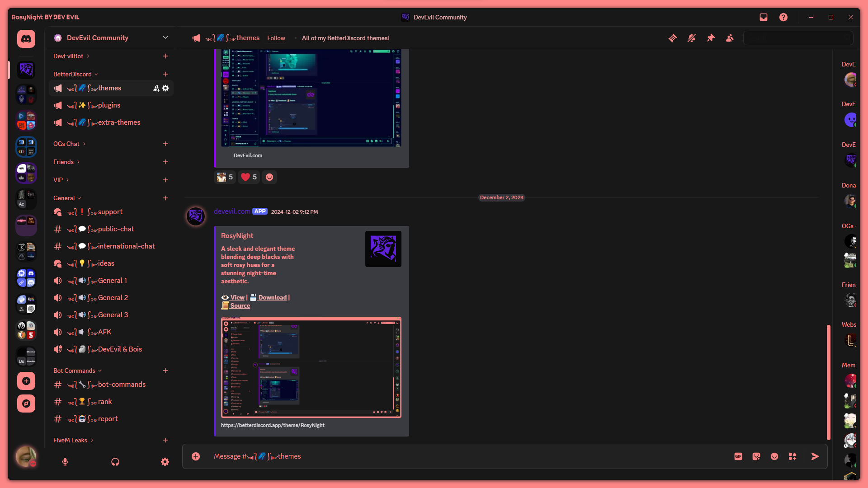The image size is (868, 488).
Task: Toggle your microphone mute
Action: point(65,462)
